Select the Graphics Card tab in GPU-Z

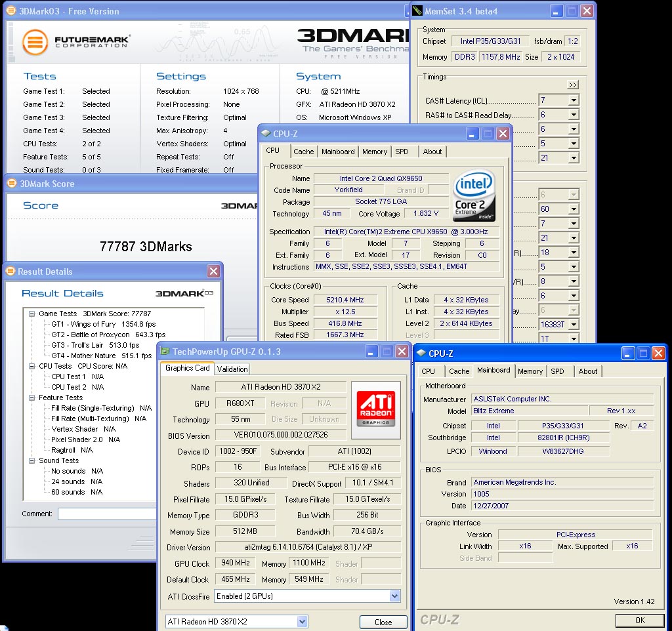[187, 368]
